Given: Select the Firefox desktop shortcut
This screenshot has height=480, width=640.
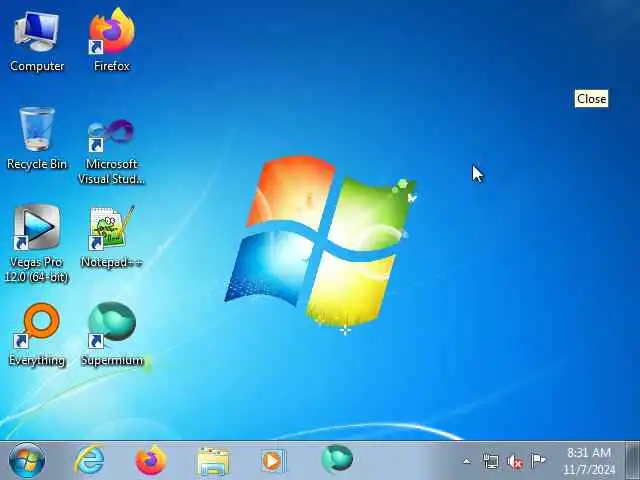Looking at the screenshot, I should [x=111, y=41].
